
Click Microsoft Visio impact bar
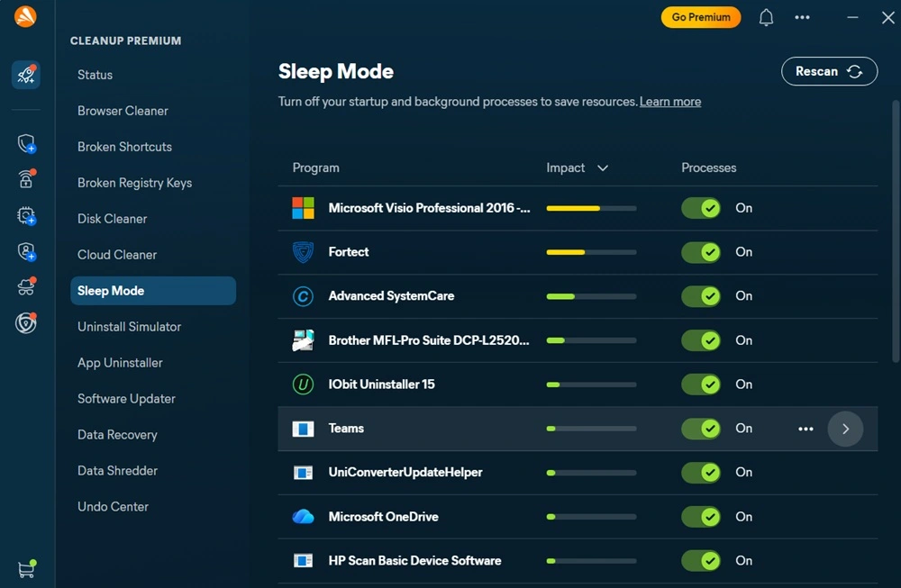591,208
